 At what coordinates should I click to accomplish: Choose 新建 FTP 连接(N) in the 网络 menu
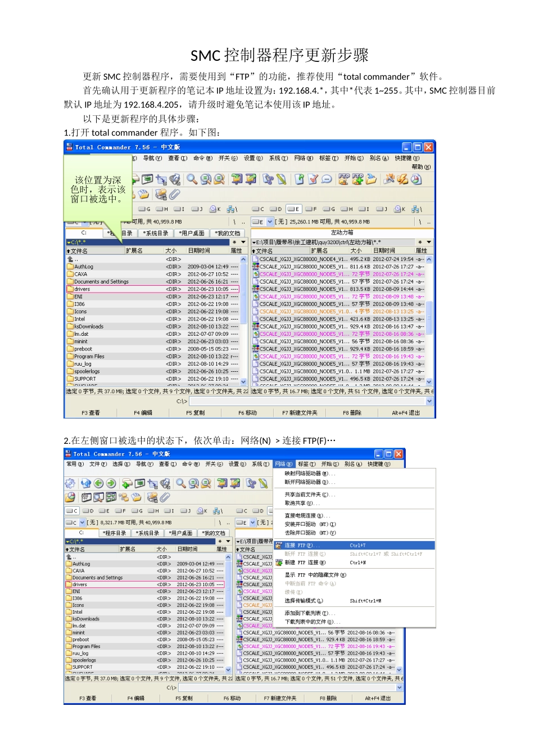[354, 562]
